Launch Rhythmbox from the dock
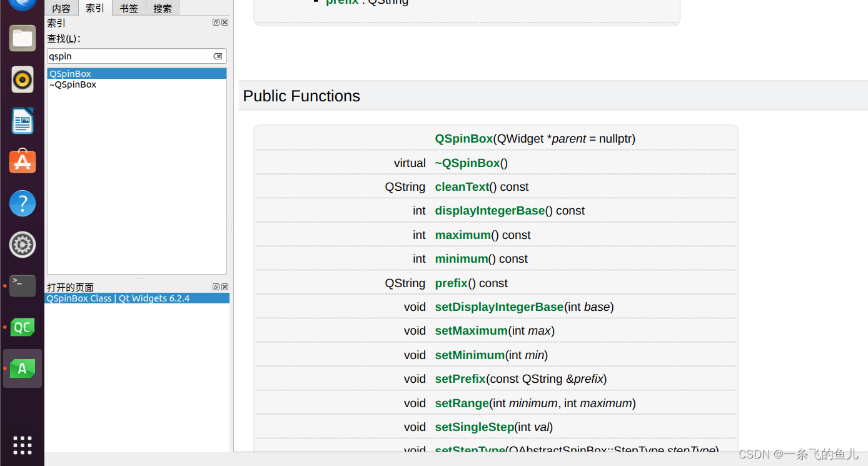This screenshot has width=868, height=466. coord(23,79)
